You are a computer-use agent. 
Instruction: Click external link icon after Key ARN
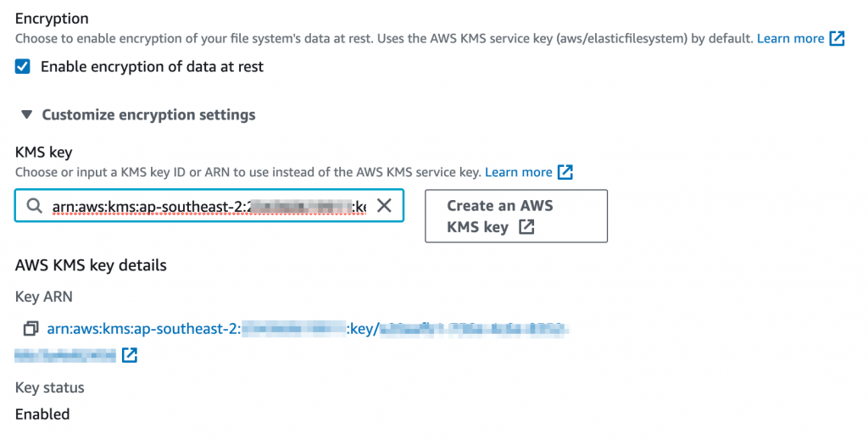coord(130,355)
